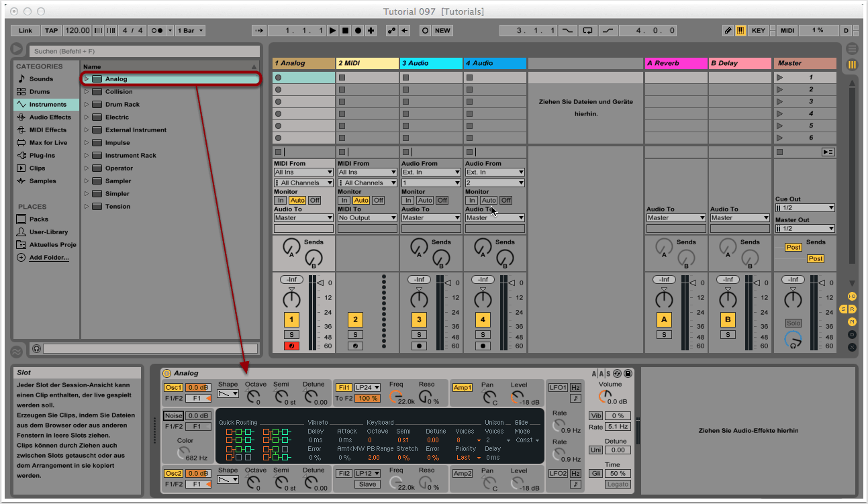This screenshot has height=504, width=868.
Task: Click the Add Folder link
Action: click(x=48, y=258)
